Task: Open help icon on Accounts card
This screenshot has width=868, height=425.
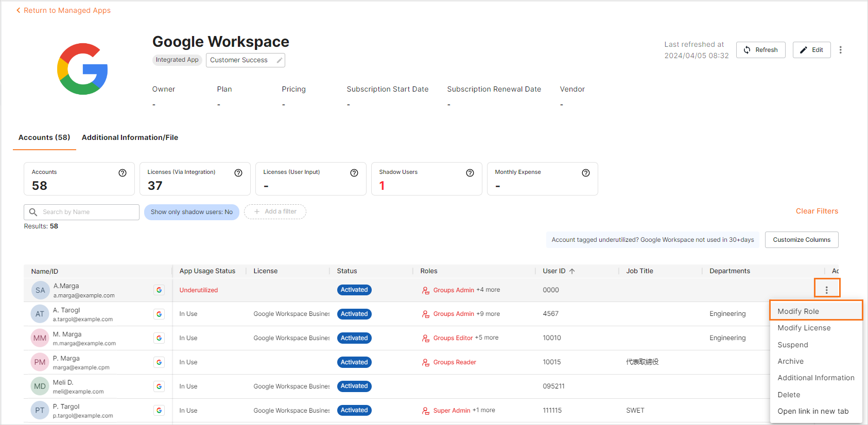Action: coord(123,173)
